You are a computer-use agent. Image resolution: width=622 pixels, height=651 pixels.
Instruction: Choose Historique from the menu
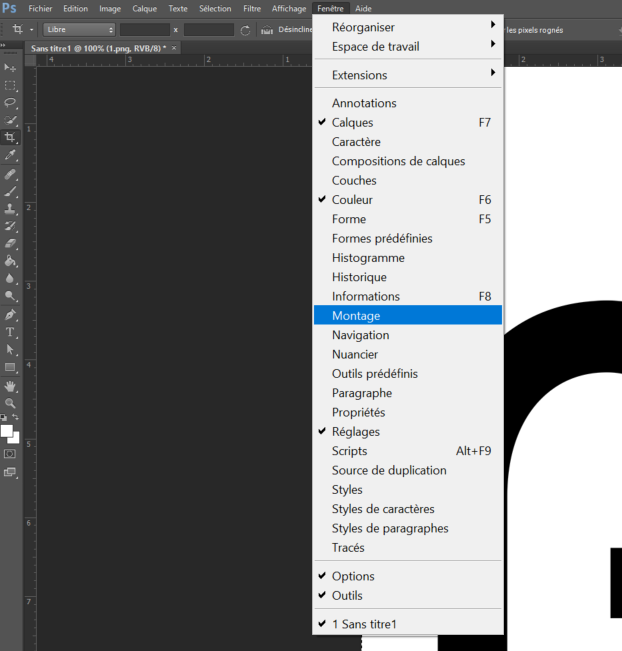[408, 277]
